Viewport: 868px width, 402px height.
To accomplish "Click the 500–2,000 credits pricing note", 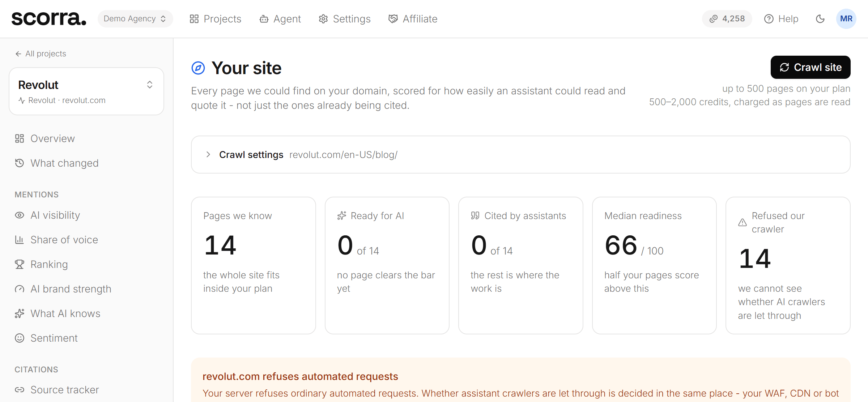I will click(x=750, y=102).
